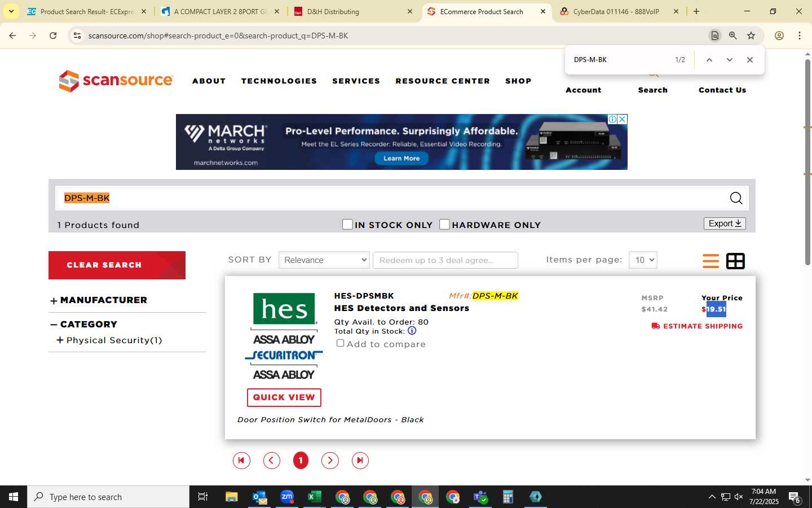
Task: Open Microsoft Teams from taskbar
Action: (480, 497)
